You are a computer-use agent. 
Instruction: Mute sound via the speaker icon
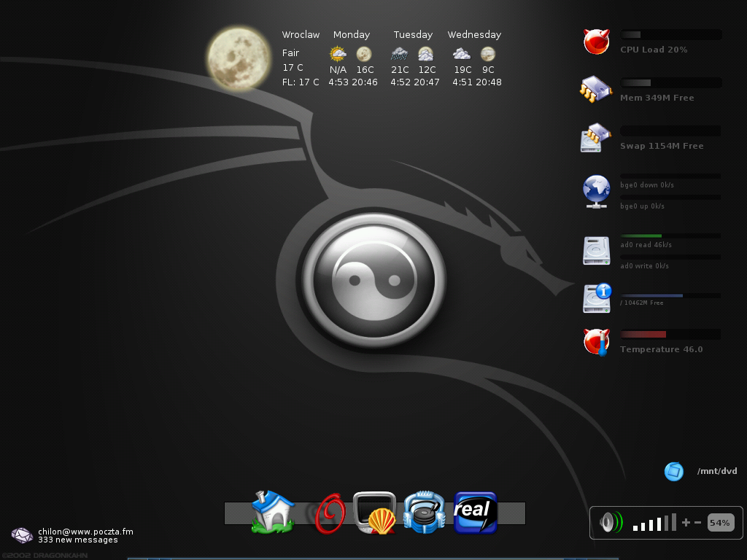click(611, 523)
